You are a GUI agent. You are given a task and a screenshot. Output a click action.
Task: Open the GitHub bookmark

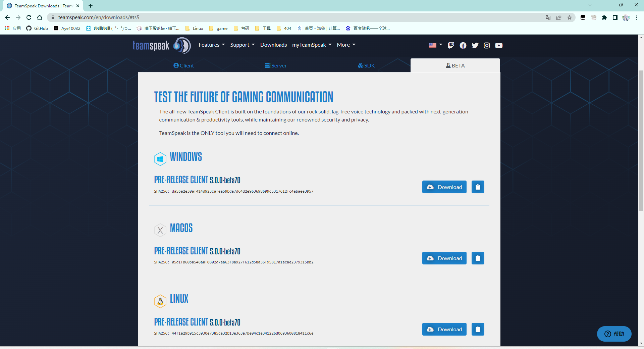click(37, 28)
